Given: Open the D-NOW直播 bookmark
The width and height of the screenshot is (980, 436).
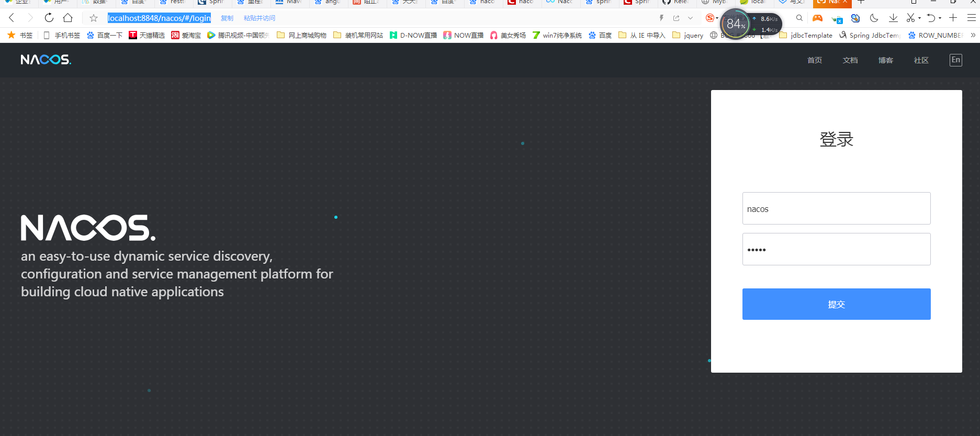Looking at the screenshot, I should [x=413, y=35].
